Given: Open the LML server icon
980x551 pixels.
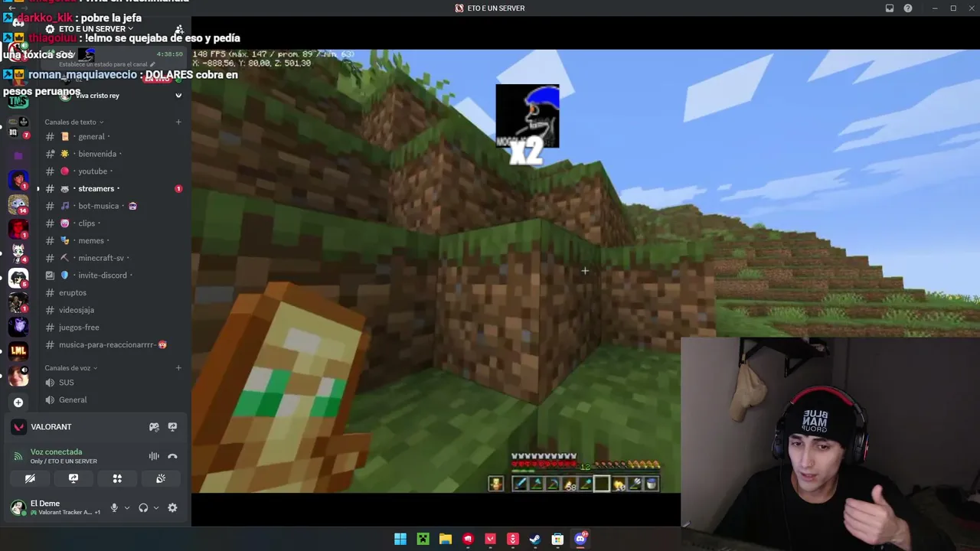Looking at the screenshot, I should tap(18, 350).
